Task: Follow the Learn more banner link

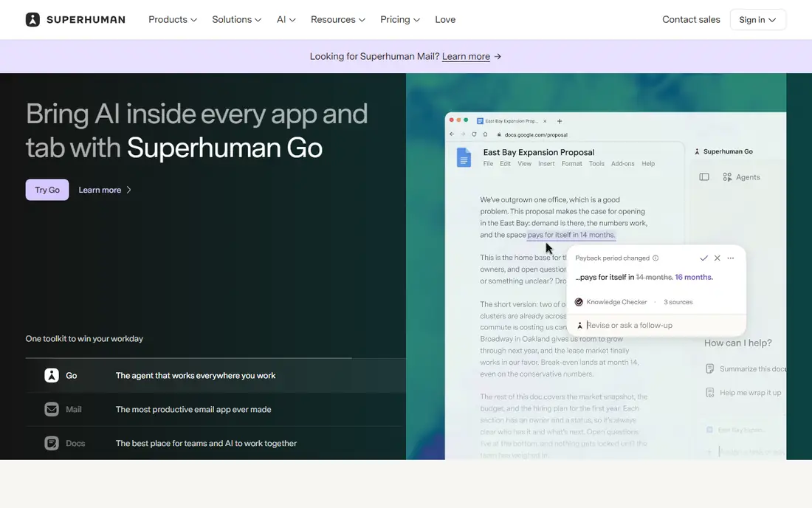Action: (466, 56)
